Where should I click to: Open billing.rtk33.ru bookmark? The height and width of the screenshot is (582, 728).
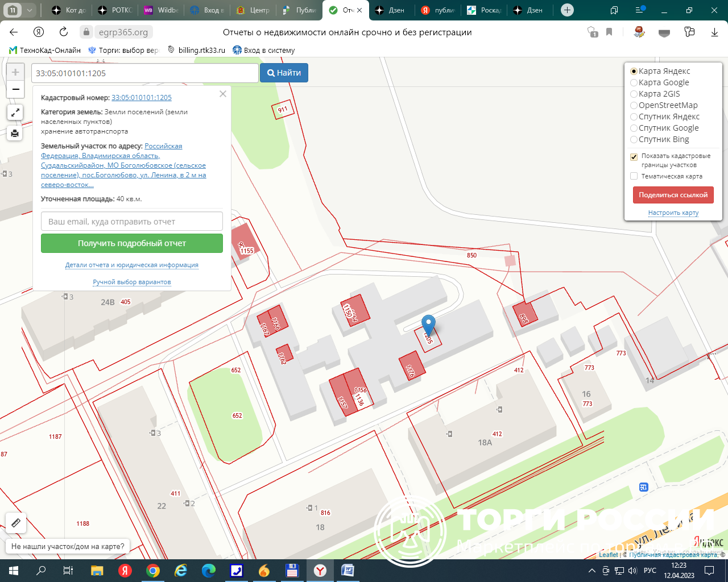click(196, 50)
